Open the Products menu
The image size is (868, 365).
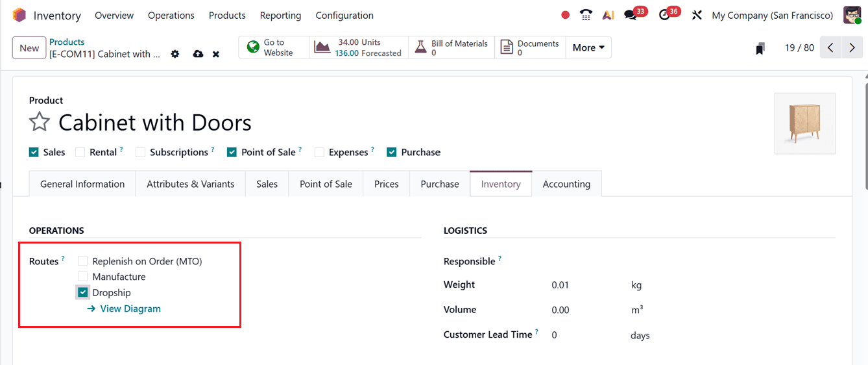click(227, 15)
